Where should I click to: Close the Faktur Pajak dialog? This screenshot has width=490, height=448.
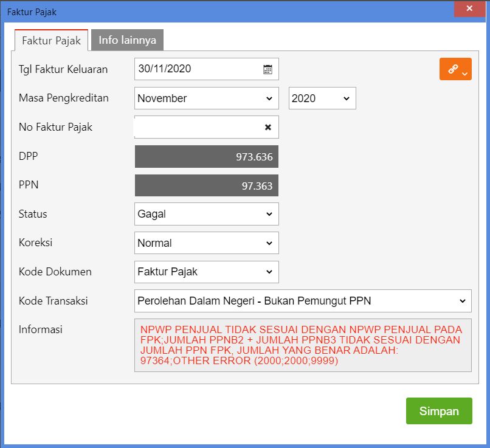pos(469,9)
